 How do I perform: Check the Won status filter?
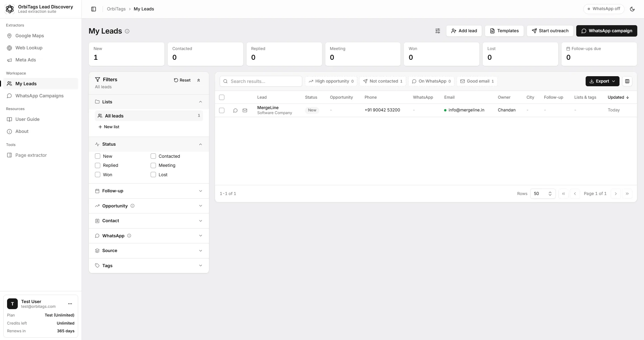pyautogui.click(x=98, y=175)
